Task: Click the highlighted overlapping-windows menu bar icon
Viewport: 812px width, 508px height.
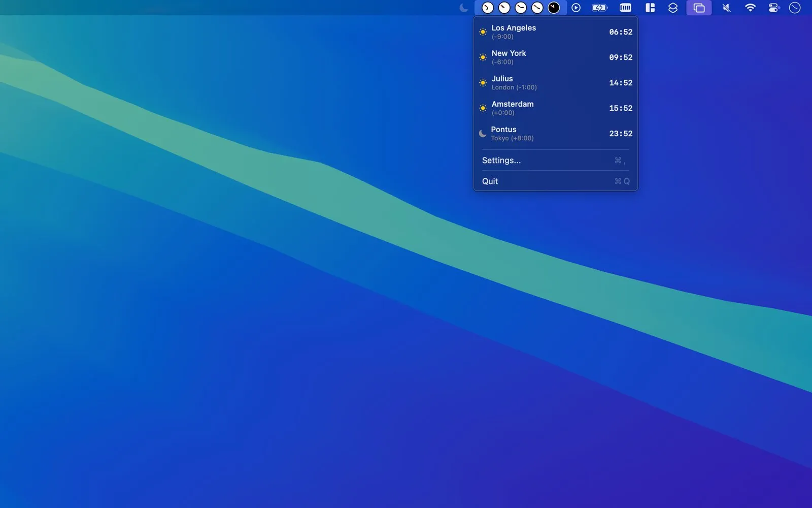Action: click(699, 8)
